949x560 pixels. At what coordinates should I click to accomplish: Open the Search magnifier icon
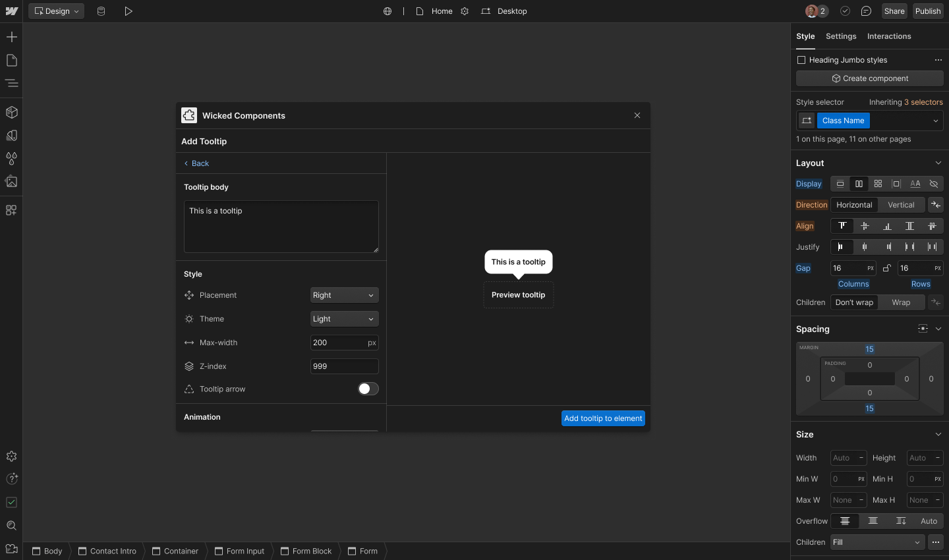pyautogui.click(x=11, y=526)
